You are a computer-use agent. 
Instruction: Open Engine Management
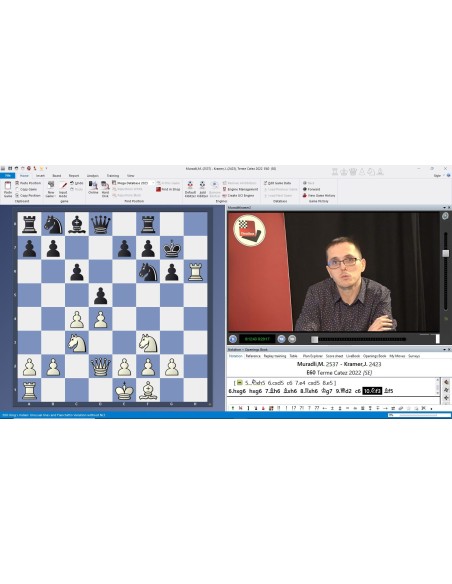click(x=240, y=189)
